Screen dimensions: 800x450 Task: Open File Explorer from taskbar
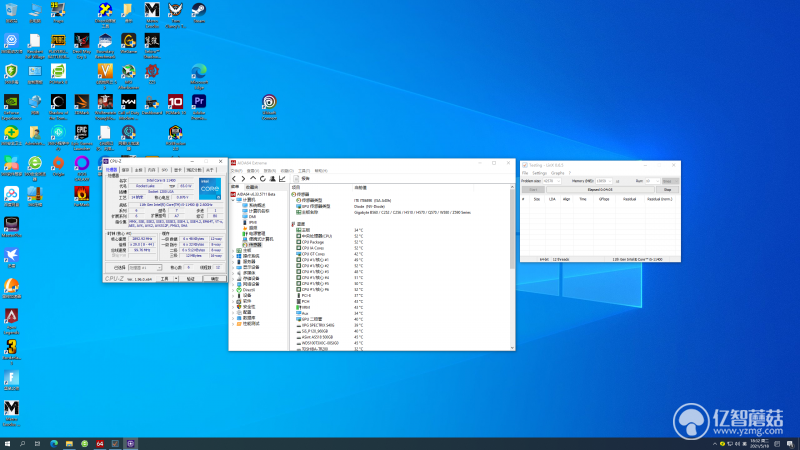click(69, 444)
